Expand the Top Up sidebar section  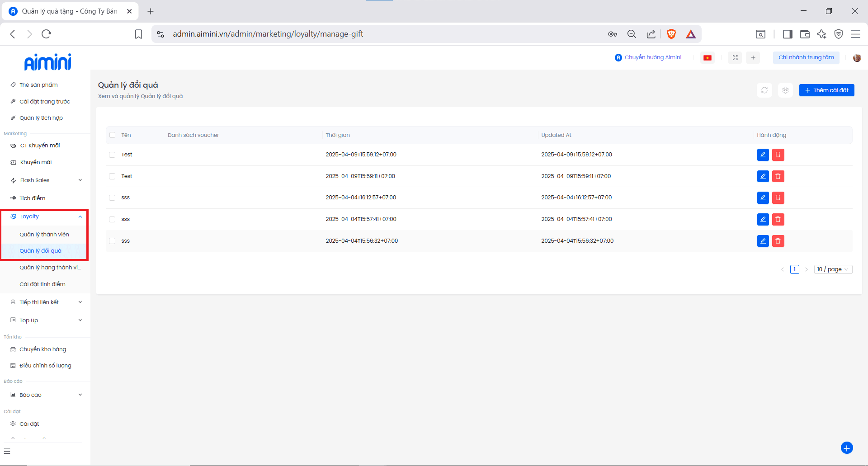[x=45, y=320]
